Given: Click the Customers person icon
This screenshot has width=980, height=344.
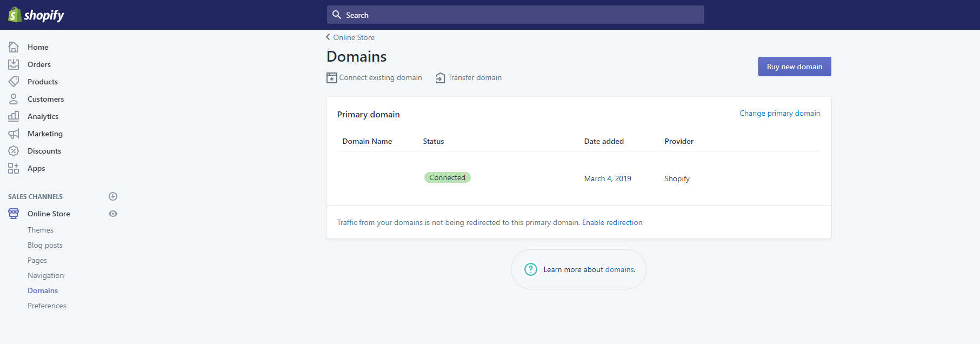Looking at the screenshot, I should point(14,99).
